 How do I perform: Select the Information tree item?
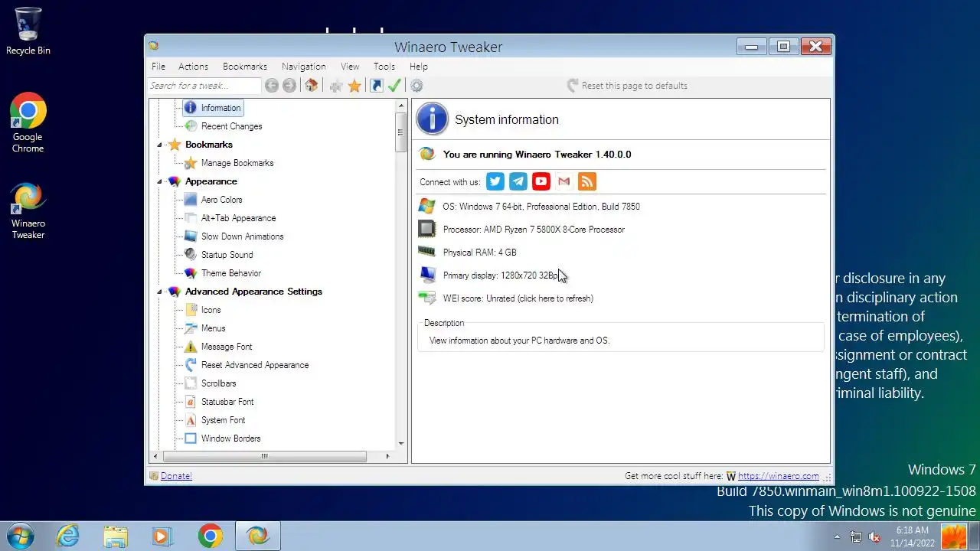[x=220, y=108]
